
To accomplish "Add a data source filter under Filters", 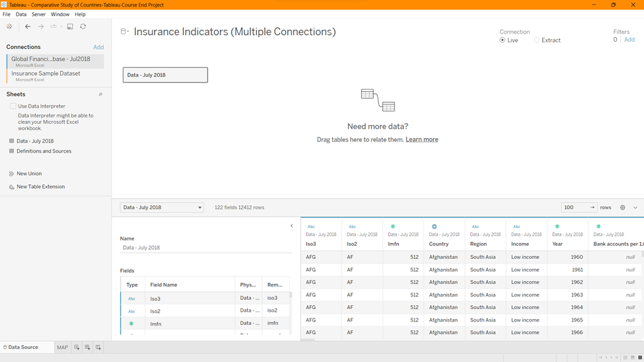I will point(629,40).
